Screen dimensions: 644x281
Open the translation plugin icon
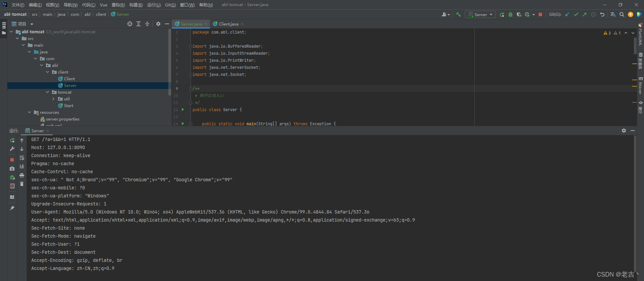coord(613,14)
